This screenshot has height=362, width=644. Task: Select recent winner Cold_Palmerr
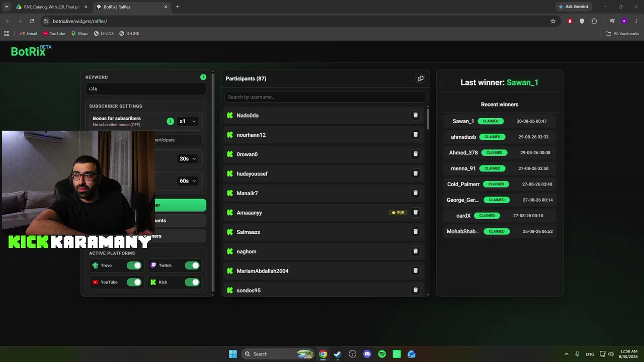tap(463, 184)
